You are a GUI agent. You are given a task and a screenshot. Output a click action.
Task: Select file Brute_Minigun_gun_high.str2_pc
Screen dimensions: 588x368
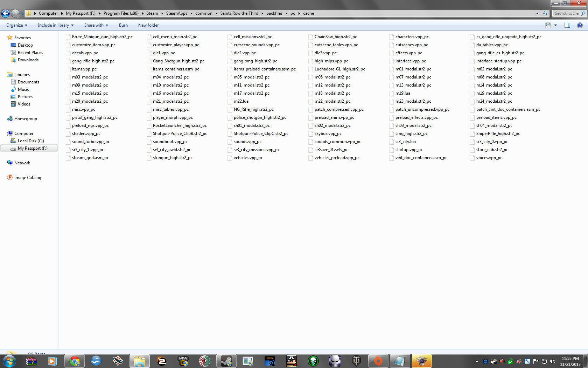coord(102,37)
